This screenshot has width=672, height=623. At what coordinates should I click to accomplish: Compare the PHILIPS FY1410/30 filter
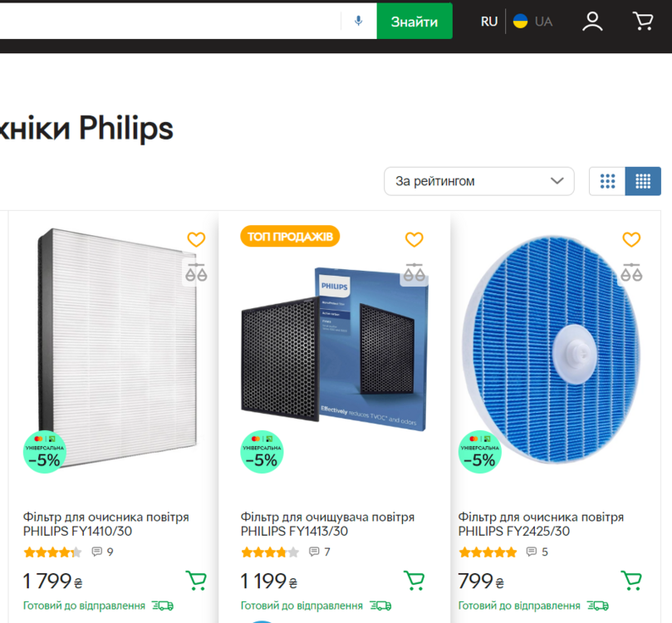pos(196,271)
